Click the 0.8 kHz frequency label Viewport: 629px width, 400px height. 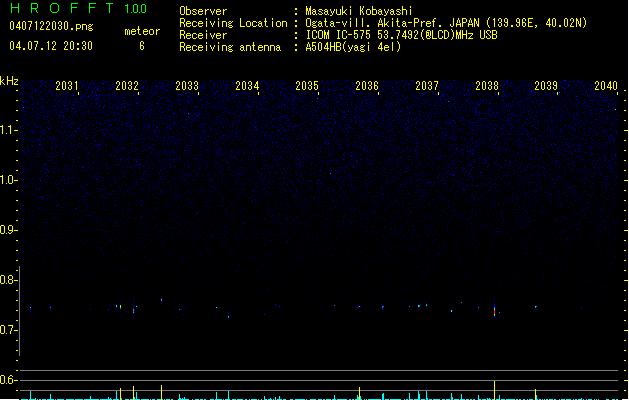[x=8, y=280]
